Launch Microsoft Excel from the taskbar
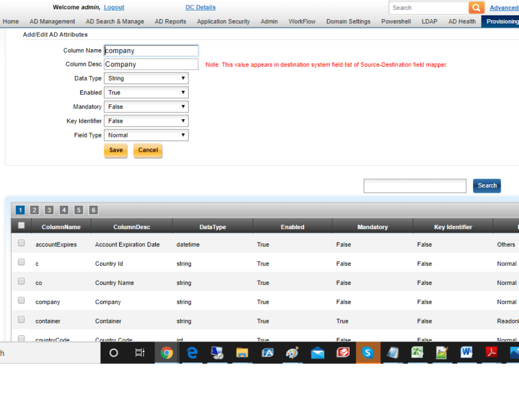The image size is (519, 420). (x=418, y=352)
